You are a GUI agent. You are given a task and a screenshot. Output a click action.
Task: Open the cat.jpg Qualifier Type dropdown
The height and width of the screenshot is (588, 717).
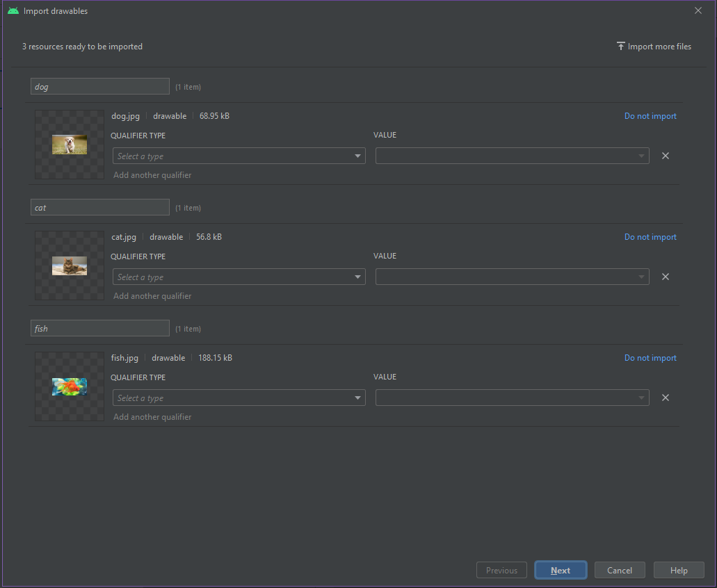239,277
